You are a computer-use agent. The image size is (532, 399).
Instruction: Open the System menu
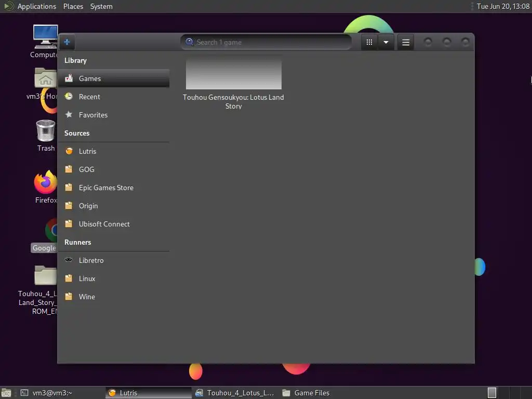(x=101, y=6)
